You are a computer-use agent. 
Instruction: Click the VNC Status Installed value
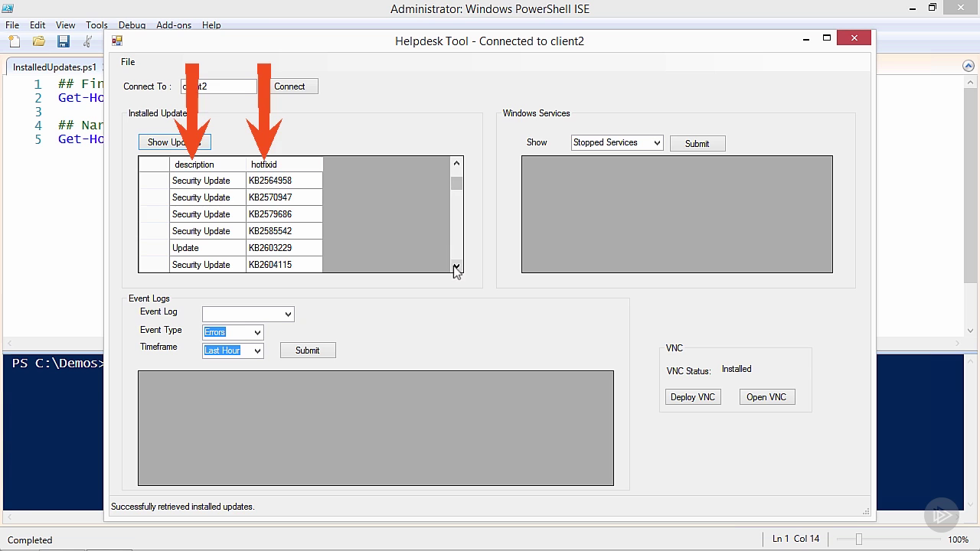(x=737, y=369)
